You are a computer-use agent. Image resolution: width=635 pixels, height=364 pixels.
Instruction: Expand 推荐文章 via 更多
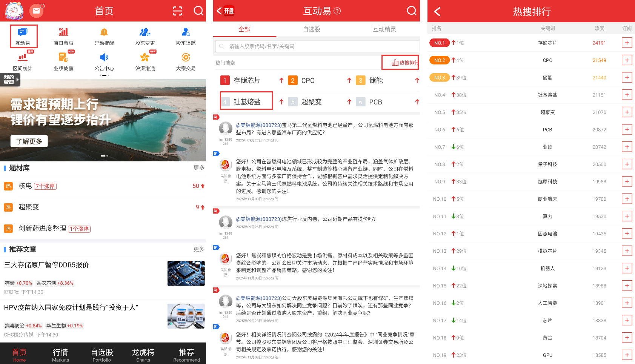click(199, 249)
